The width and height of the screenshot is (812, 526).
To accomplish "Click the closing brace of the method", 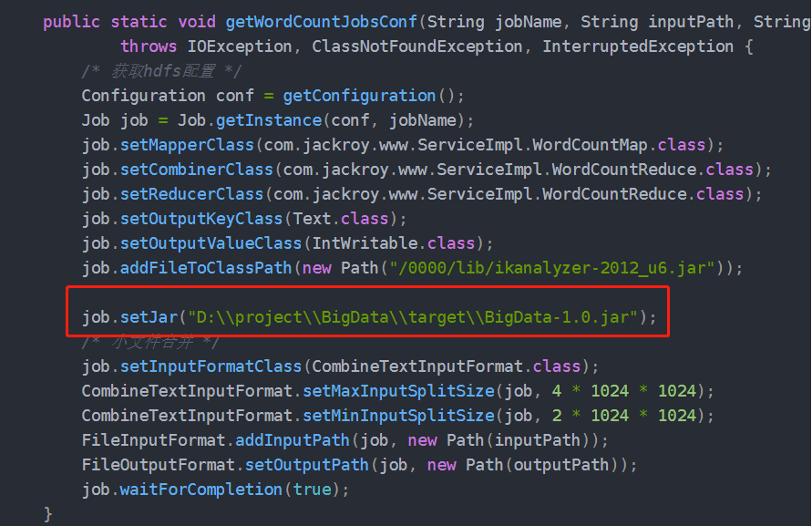I will pyautogui.click(x=48, y=514).
